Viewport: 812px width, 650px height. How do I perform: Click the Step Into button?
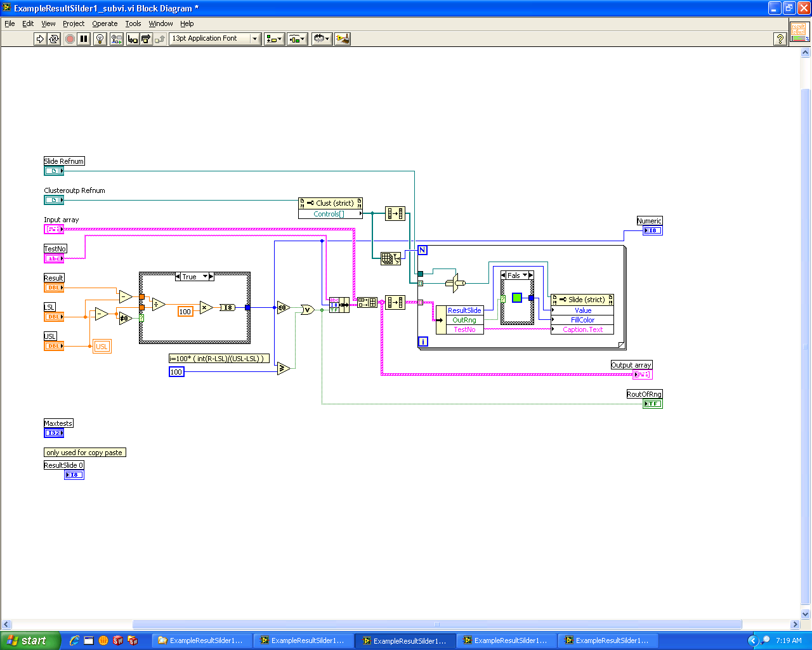[x=133, y=39]
